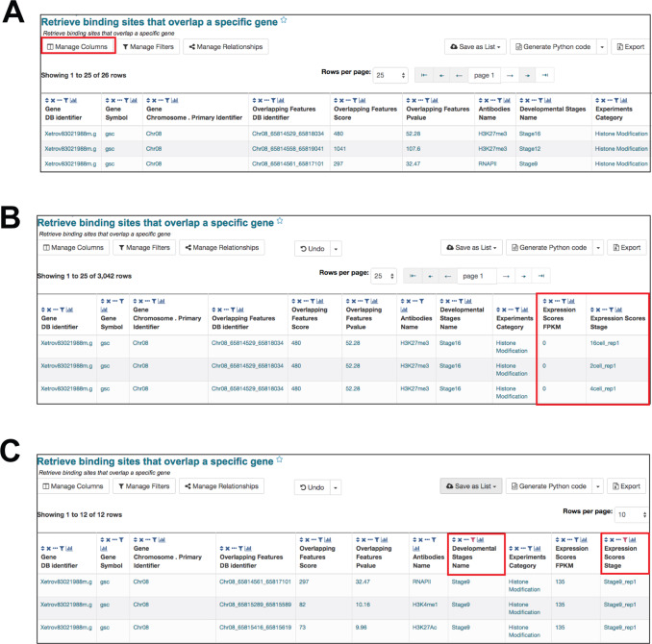
Task: Click Export button in panel C
Action: click(x=627, y=486)
